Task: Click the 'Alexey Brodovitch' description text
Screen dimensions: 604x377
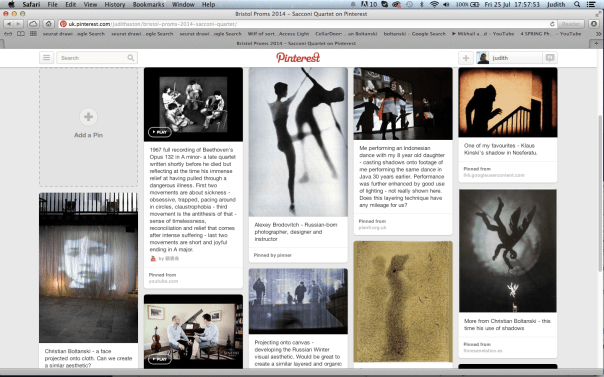Action: [295, 232]
